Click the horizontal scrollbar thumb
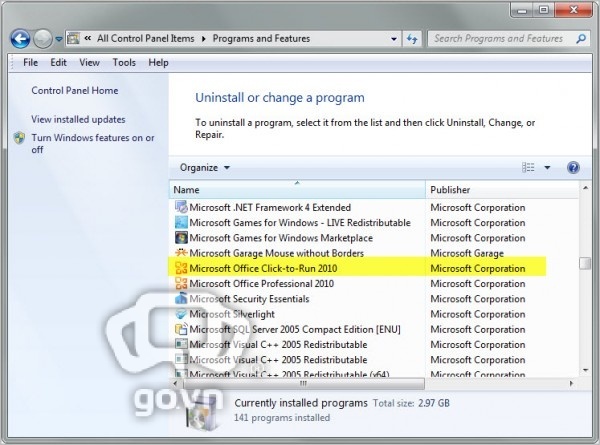This screenshot has height=445, width=600. tap(303, 383)
